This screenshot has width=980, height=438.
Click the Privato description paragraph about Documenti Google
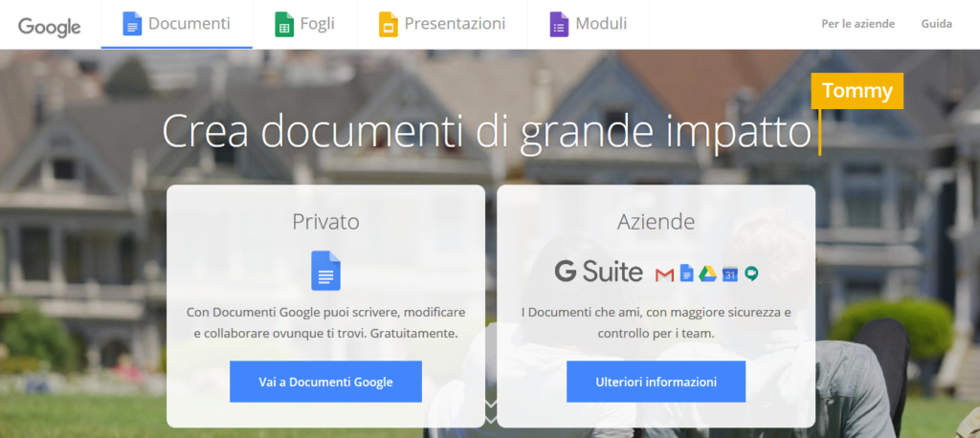click(x=325, y=322)
